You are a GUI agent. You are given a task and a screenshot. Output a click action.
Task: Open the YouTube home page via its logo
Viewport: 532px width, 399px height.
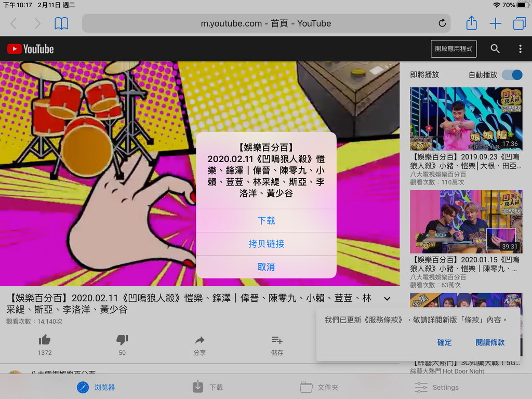click(x=30, y=49)
